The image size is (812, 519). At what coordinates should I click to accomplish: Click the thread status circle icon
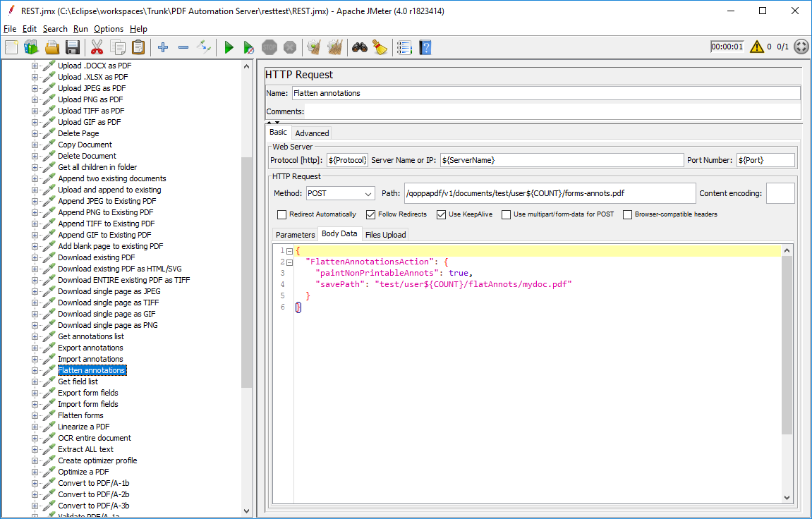point(801,47)
